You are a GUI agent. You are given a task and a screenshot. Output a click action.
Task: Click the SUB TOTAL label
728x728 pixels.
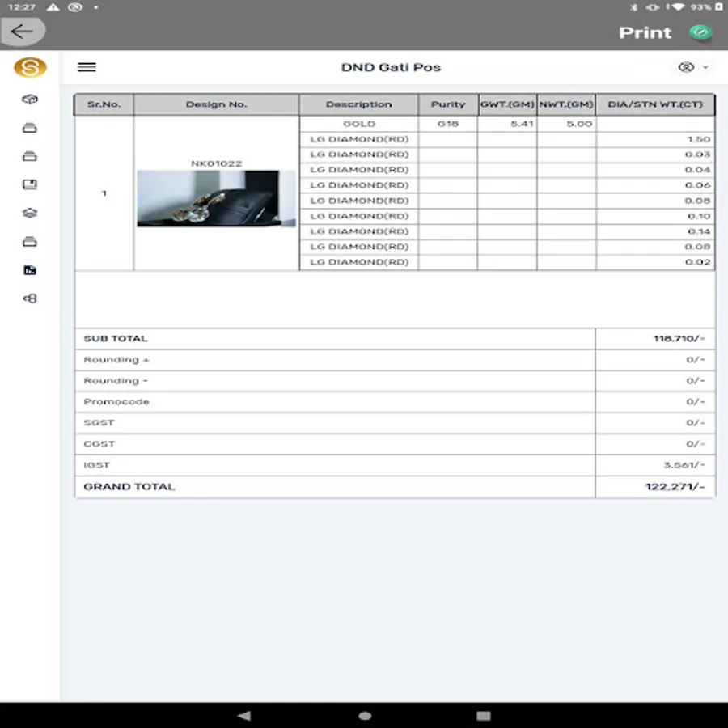click(x=116, y=338)
